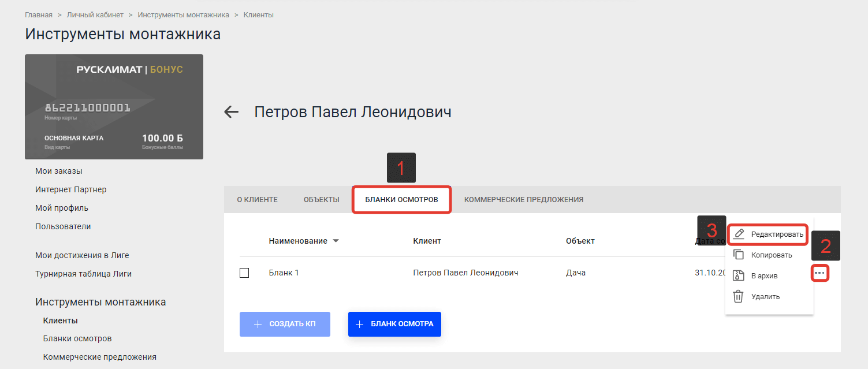Click the plus icon on Создать КП button
This screenshot has height=369, width=868.
258,324
